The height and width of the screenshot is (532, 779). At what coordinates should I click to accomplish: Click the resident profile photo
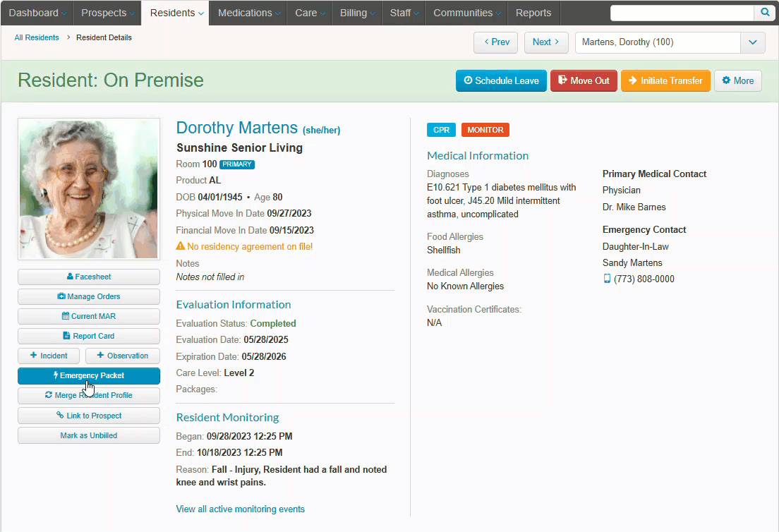click(x=89, y=189)
